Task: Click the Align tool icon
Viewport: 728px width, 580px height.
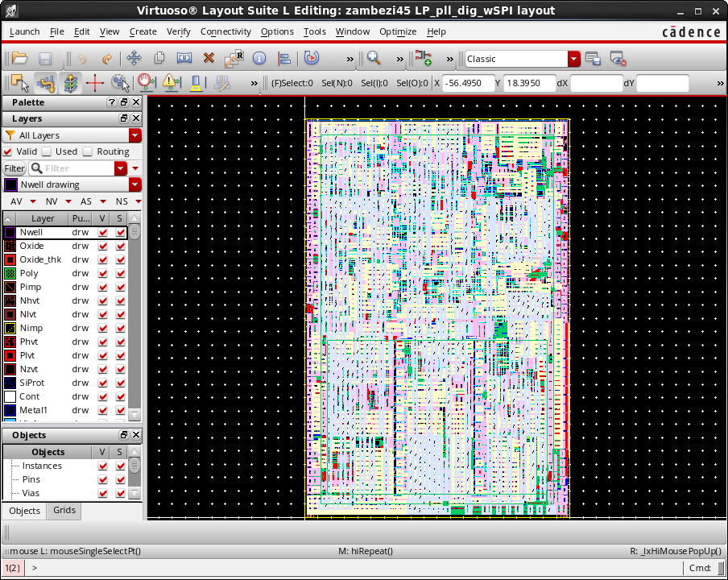Action: coord(284,59)
